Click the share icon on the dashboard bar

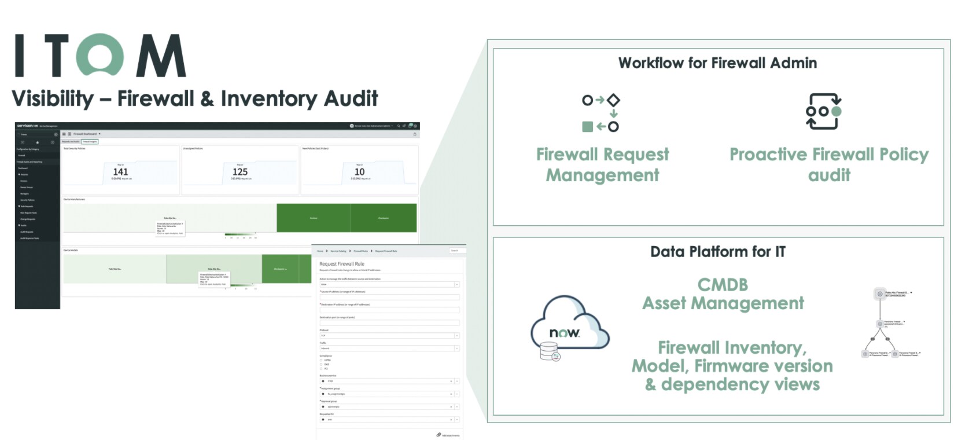click(415, 134)
